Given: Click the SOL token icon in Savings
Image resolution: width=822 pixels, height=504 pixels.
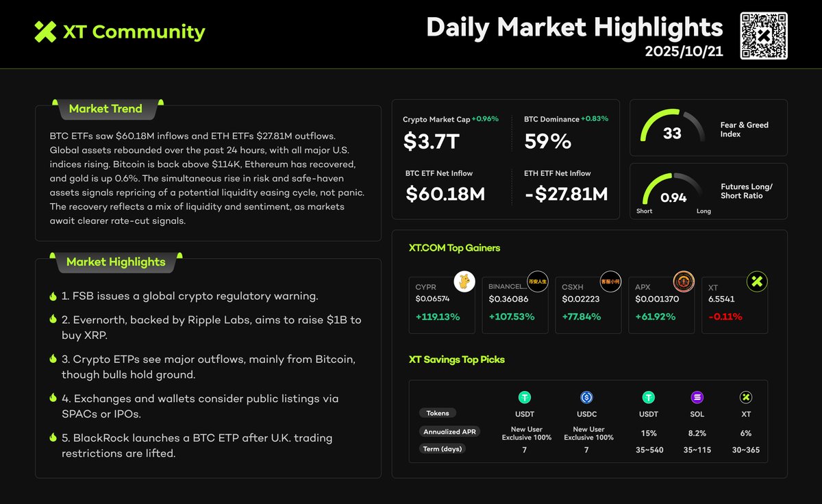Looking at the screenshot, I should pyautogui.click(x=697, y=397).
